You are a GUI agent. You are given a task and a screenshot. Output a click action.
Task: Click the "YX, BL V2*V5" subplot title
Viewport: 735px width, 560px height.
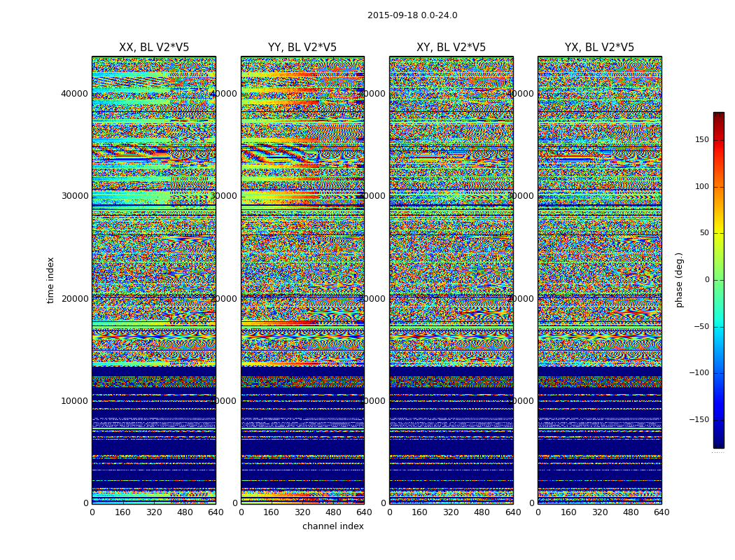[599, 48]
